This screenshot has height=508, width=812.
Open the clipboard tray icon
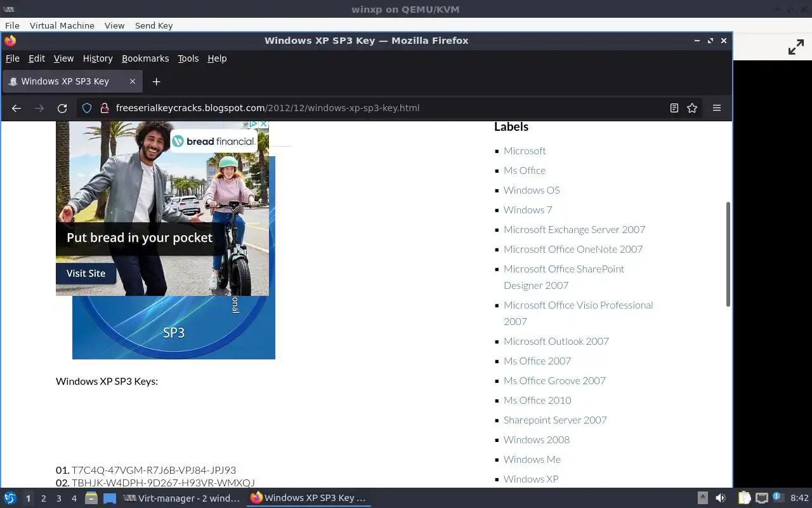click(x=744, y=498)
